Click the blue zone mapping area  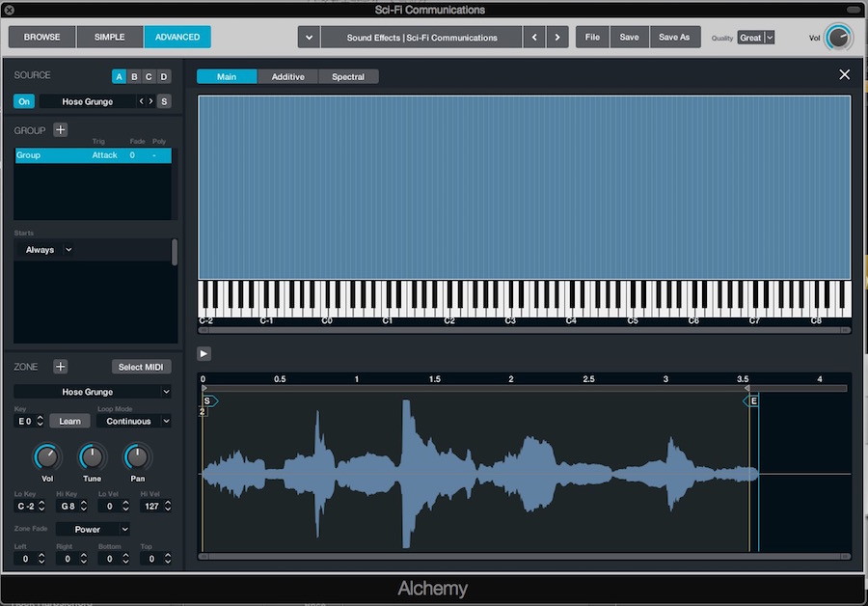pos(525,187)
